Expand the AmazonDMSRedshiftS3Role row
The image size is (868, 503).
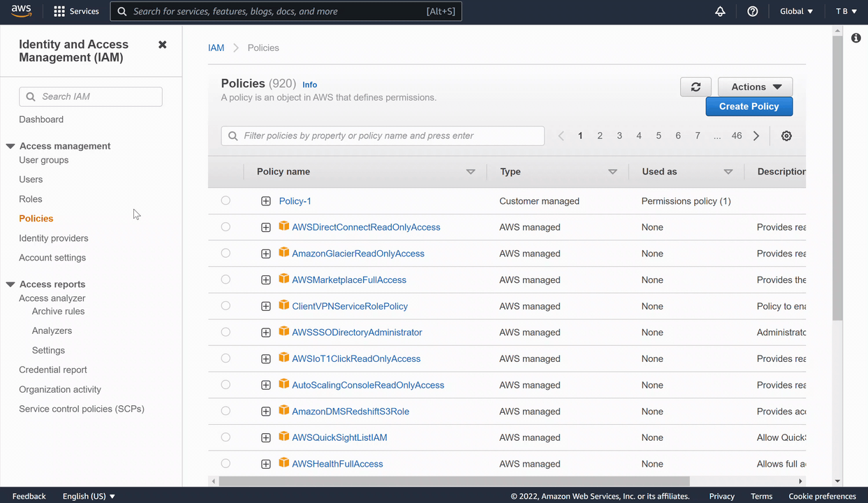click(266, 411)
